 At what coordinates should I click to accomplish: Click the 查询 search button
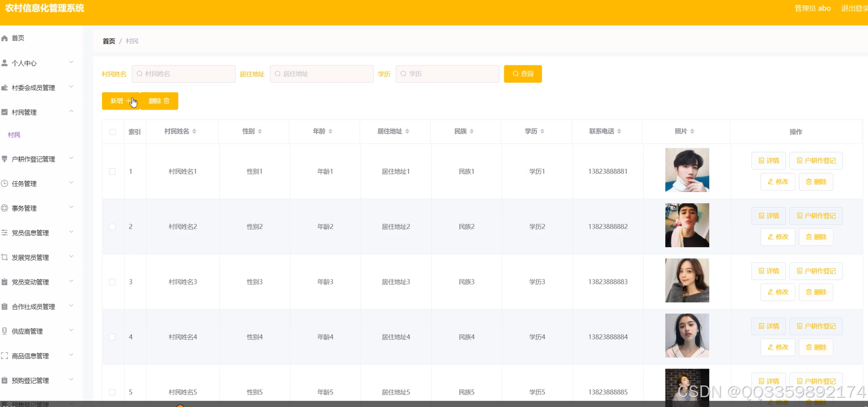click(x=523, y=74)
